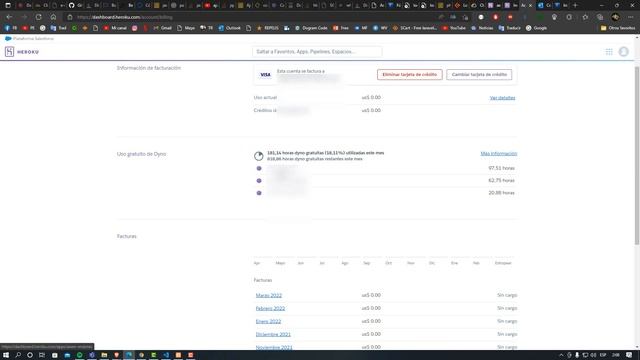This screenshot has width=640, height=360.
Task: Open the Noviembre 2021 invoice
Action: tap(274, 347)
